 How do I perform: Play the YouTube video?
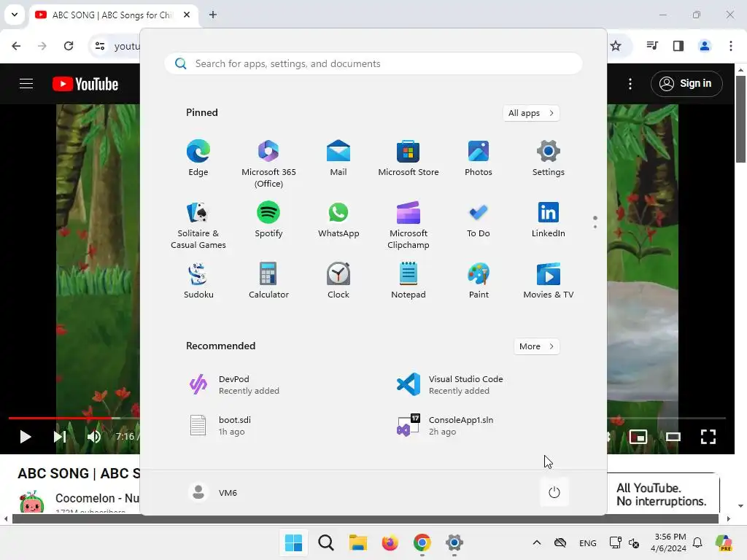click(25, 437)
